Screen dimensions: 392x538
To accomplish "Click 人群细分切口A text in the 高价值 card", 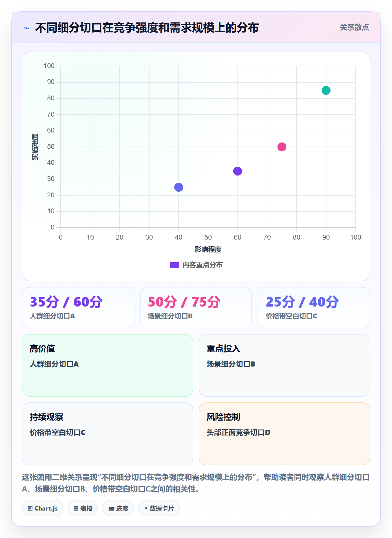I will click(54, 364).
